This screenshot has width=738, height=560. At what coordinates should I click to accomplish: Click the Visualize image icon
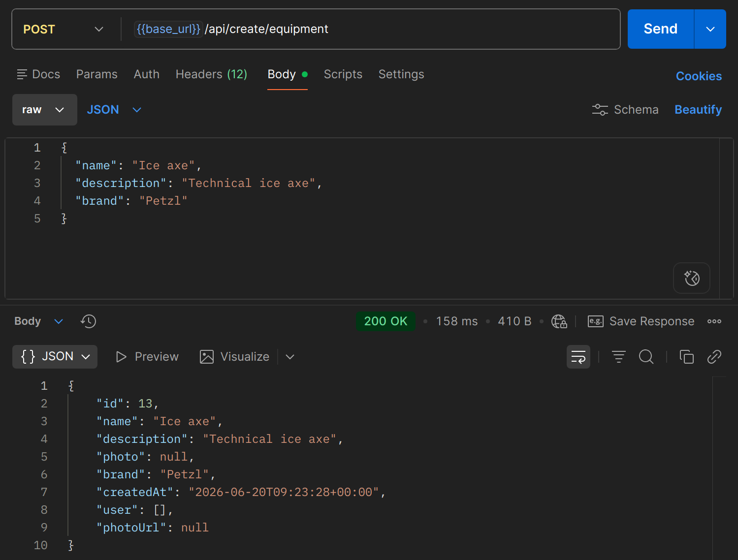pyautogui.click(x=207, y=357)
